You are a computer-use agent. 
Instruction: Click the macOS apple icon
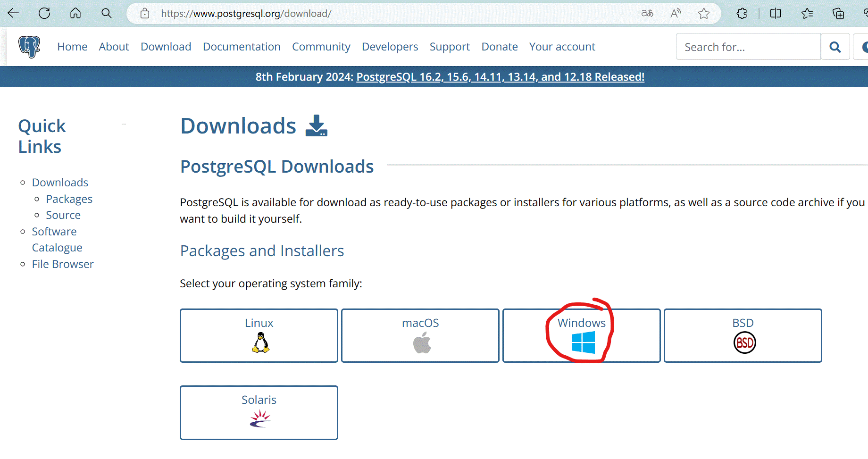(x=422, y=343)
